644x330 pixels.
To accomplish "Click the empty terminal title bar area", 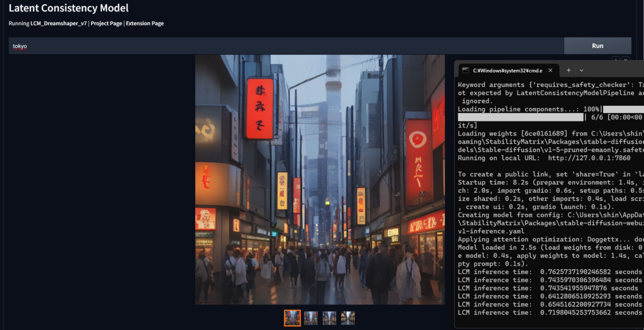I will click(614, 70).
